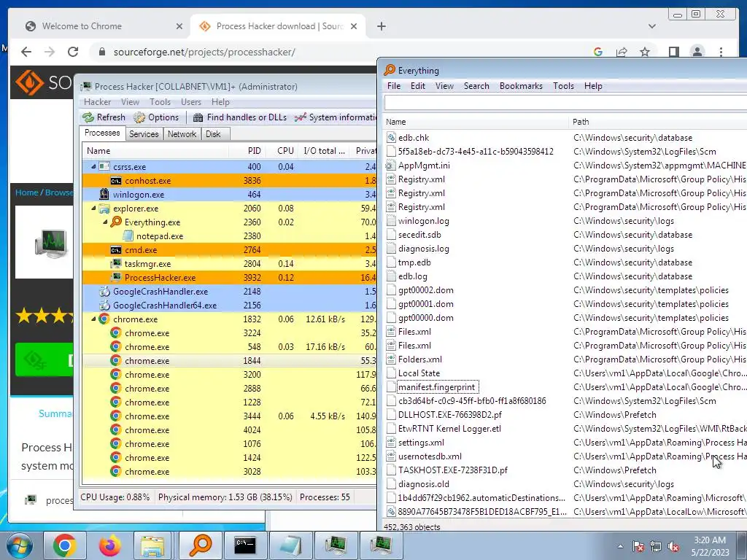Open Chrome tab search dropdown arrow
747x560 pixels.
click(x=651, y=26)
